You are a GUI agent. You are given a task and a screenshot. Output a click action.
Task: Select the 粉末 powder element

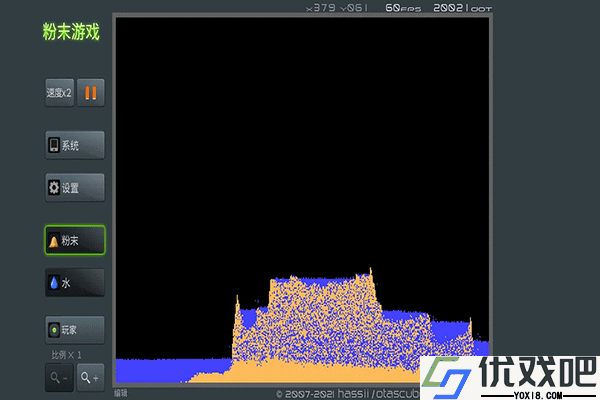pos(75,240)
